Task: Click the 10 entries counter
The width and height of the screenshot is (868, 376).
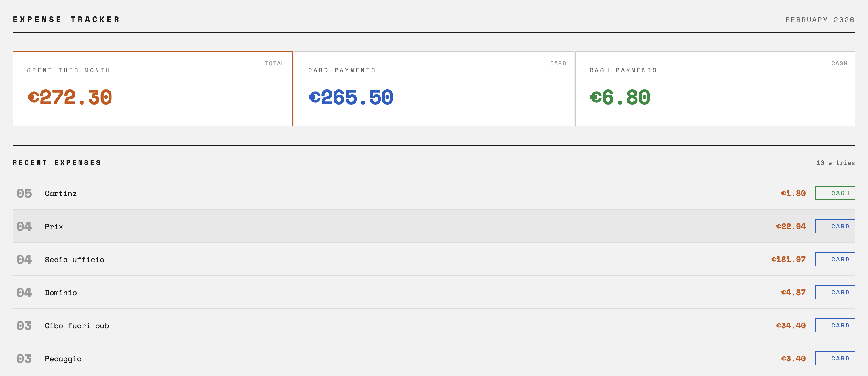Action: [x=835, y=163]
